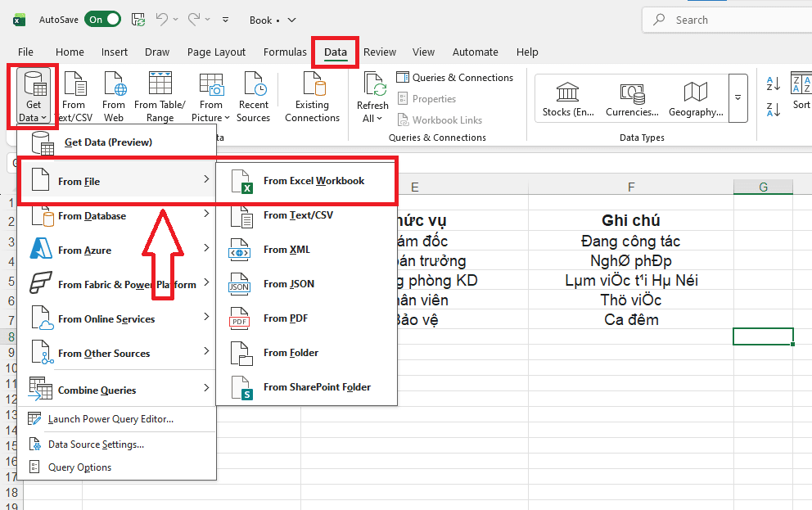Switch to the Home tab
The height and width of the screenshot is (510, 812).
70,52
